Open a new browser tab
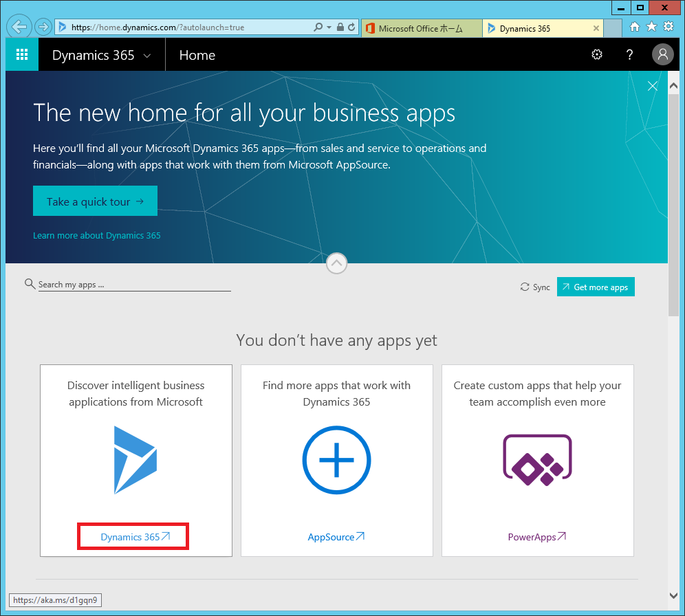 613,28
